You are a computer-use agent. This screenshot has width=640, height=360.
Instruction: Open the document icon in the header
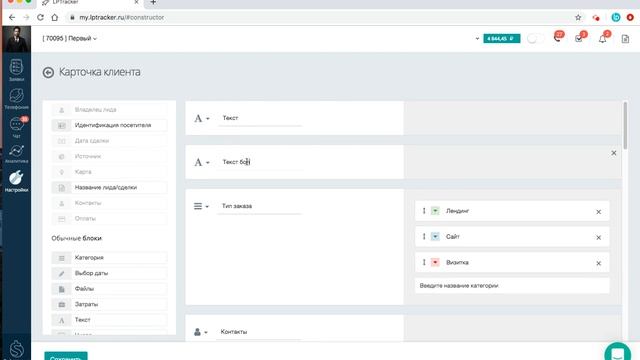[625, 39]
